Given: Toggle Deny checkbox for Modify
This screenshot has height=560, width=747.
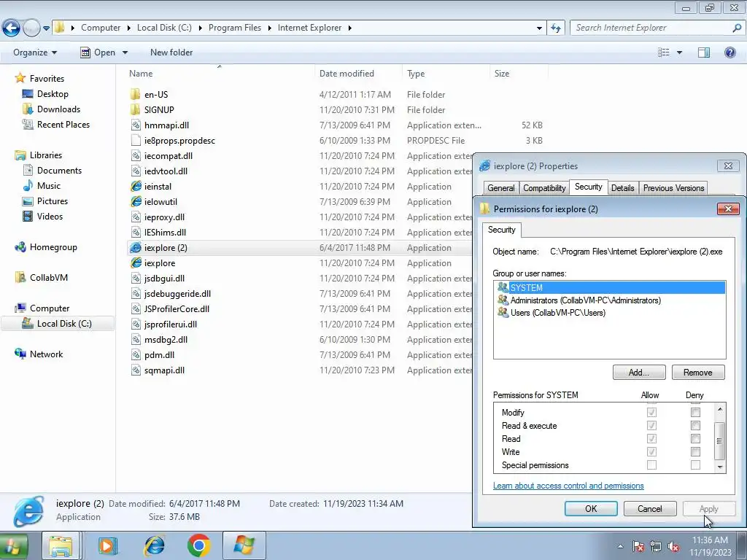Looking at the screenshot, I should pos(695,413).
